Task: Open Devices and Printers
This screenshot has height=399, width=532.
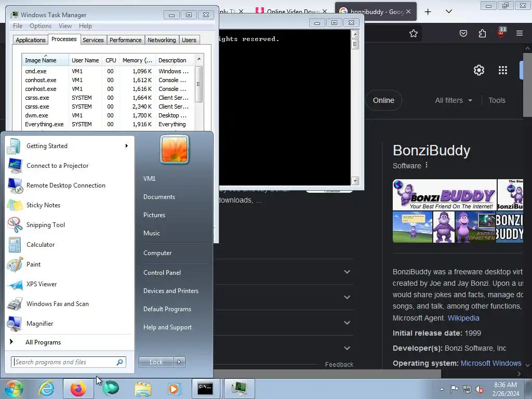Action: click(x=170, y=291)
